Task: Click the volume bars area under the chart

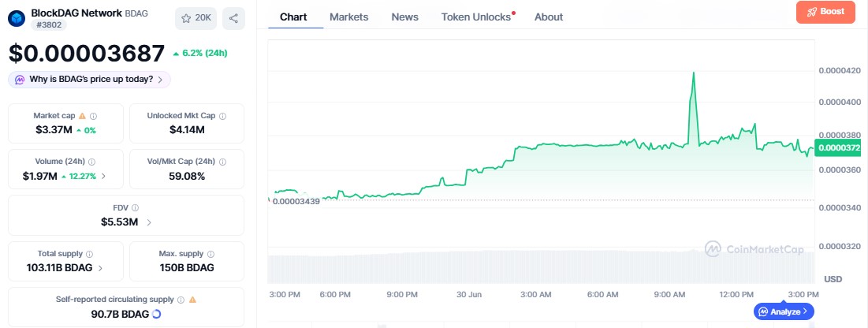Action: tap(542, 267)
